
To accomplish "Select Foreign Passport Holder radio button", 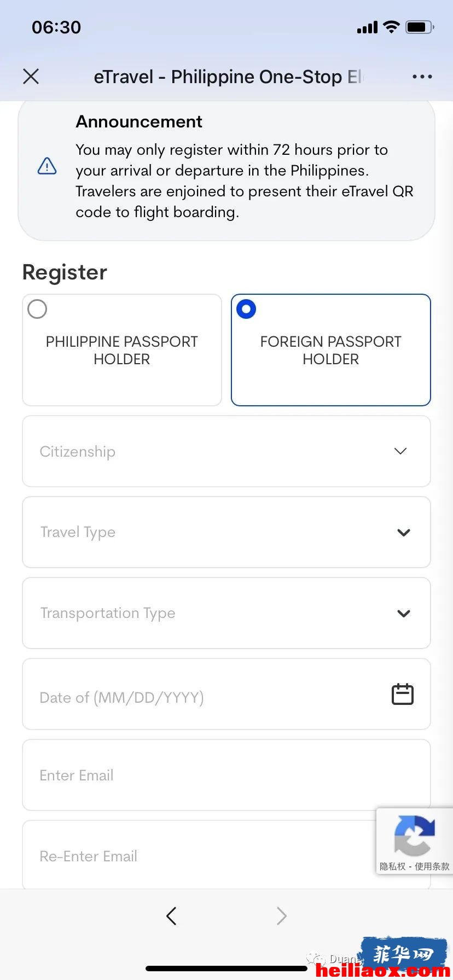I will pos(246,309).
